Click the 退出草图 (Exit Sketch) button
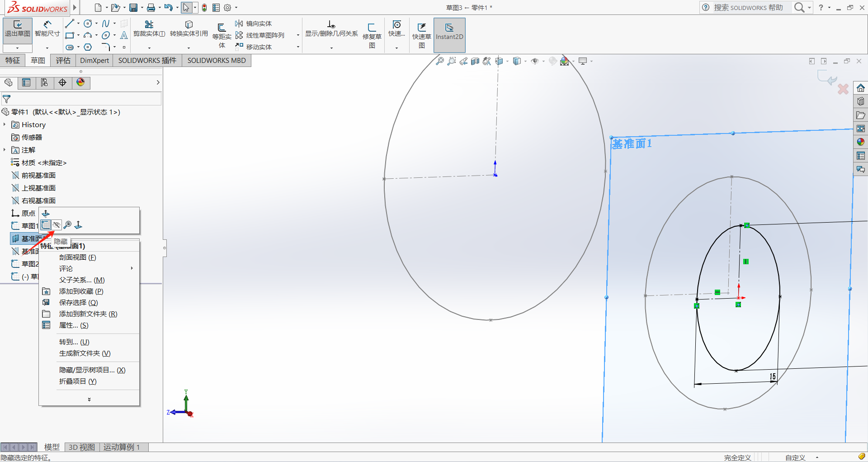 point(17,29)
